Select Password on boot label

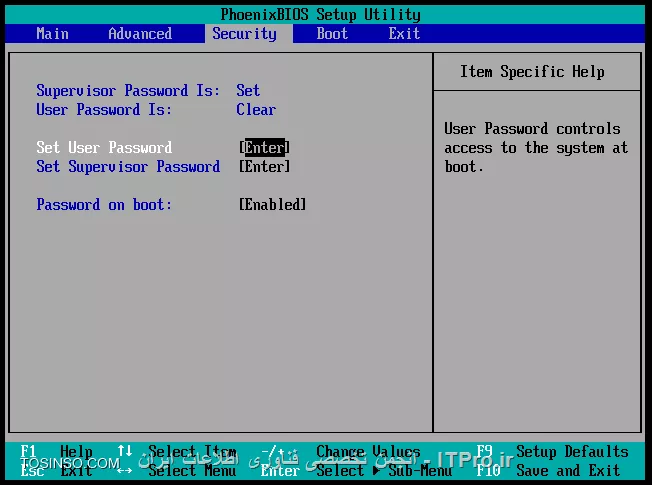[x=104, y=205]
